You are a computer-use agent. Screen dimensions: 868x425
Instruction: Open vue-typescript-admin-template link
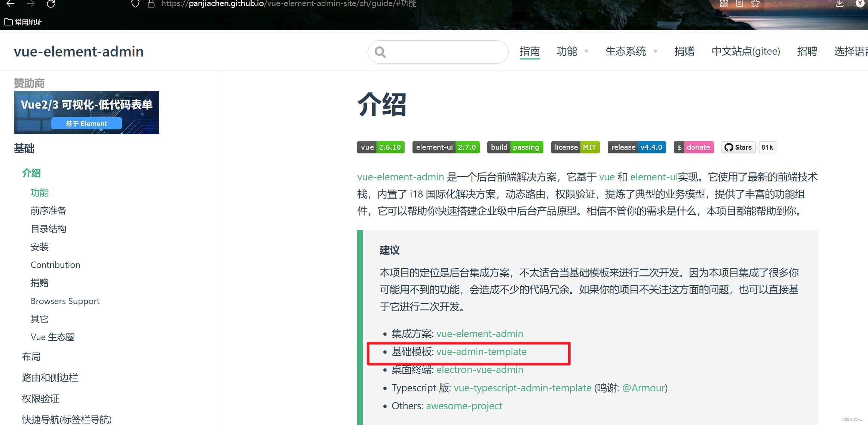tap(522, 388)
